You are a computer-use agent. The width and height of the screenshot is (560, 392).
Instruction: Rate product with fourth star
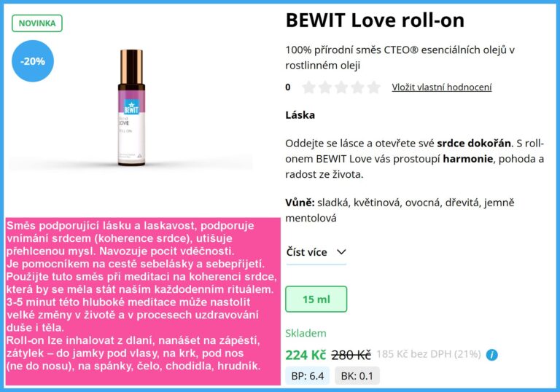357,87
